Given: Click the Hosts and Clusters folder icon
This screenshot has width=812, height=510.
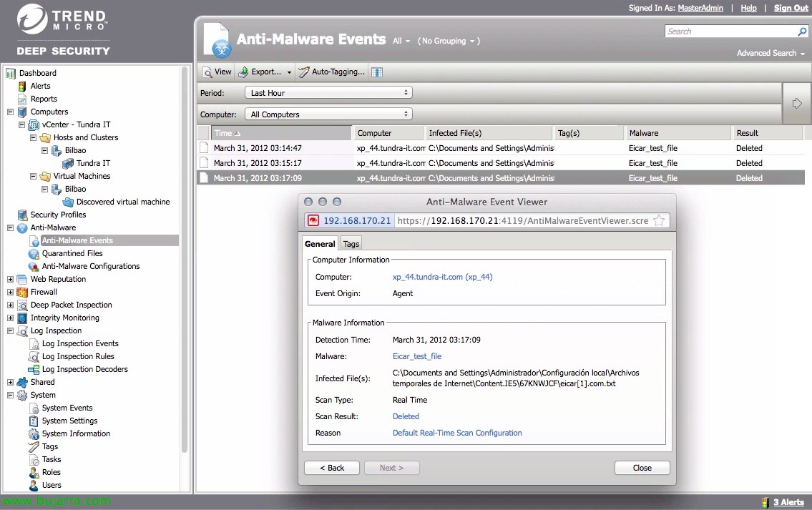Looking at the screenshot, I should click(x=45, y=138).
